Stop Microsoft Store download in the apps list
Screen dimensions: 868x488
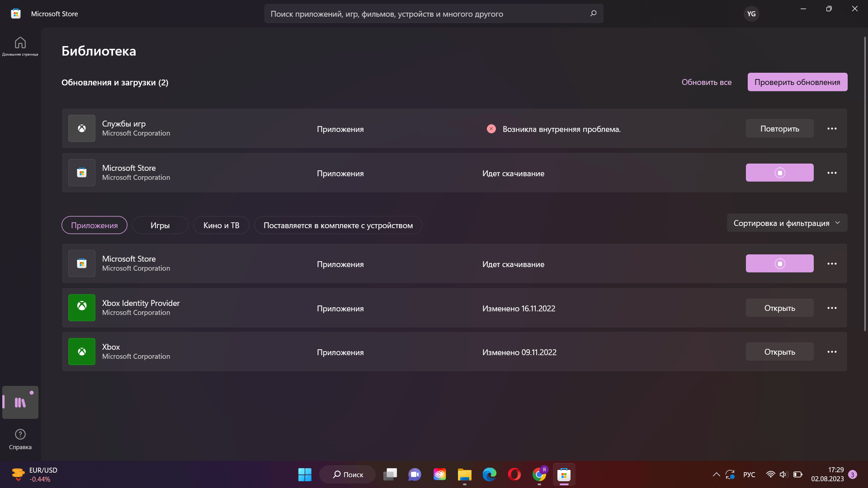(780, 264)
